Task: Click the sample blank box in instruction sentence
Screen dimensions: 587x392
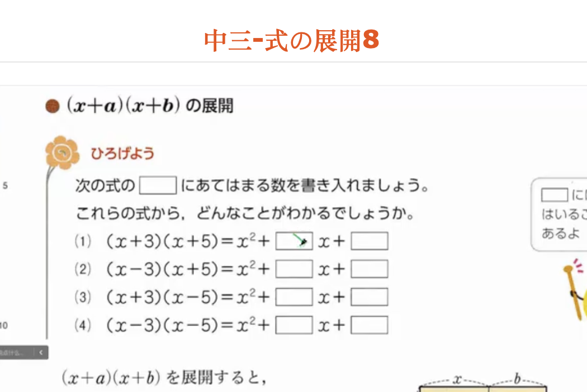Action: 158,185
